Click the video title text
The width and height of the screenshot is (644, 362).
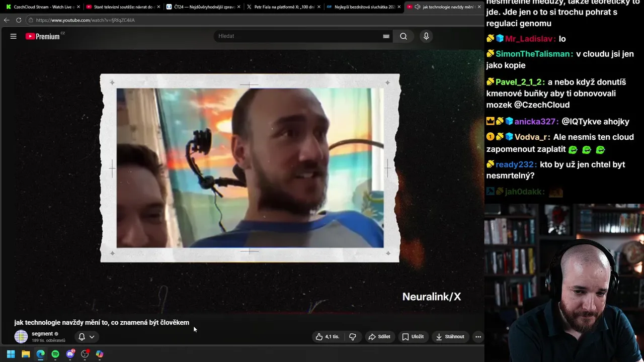[x=102, y=323]
